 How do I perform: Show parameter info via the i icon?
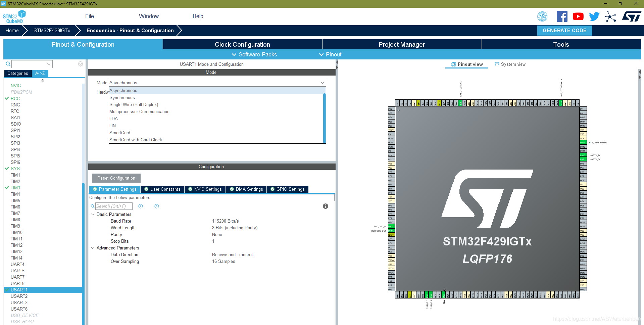[x=326, y=206]
